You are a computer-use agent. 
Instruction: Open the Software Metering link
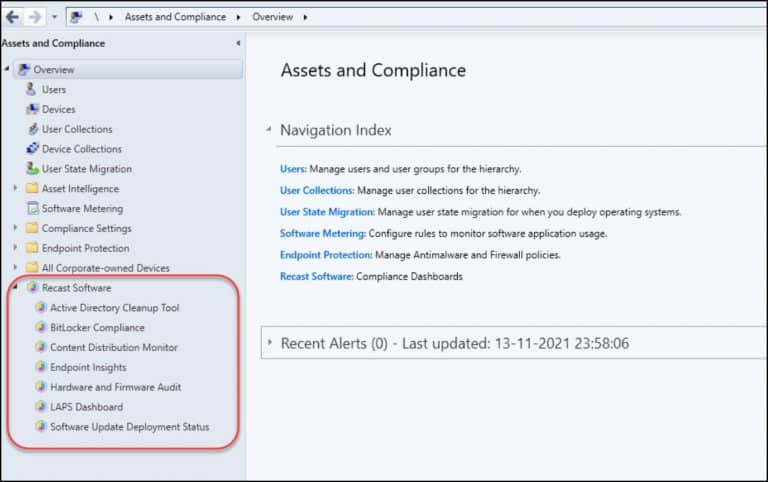[323, 234]
